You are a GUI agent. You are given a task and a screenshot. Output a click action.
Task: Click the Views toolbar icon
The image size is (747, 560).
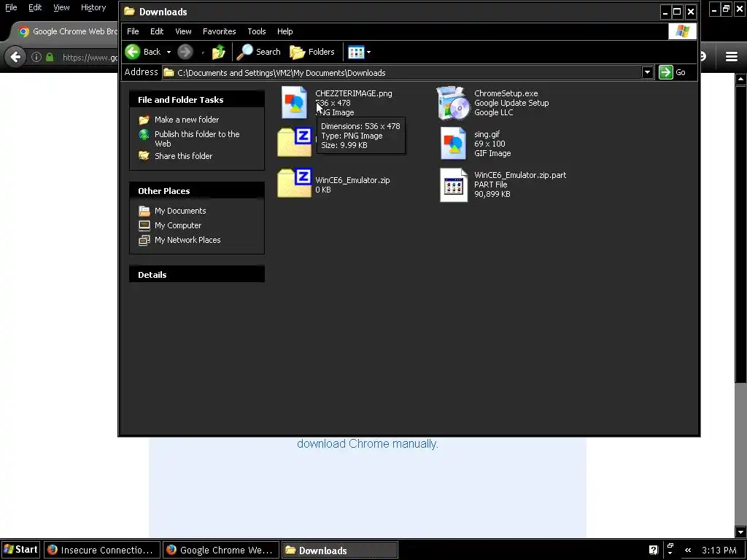(x=356, y=52)
